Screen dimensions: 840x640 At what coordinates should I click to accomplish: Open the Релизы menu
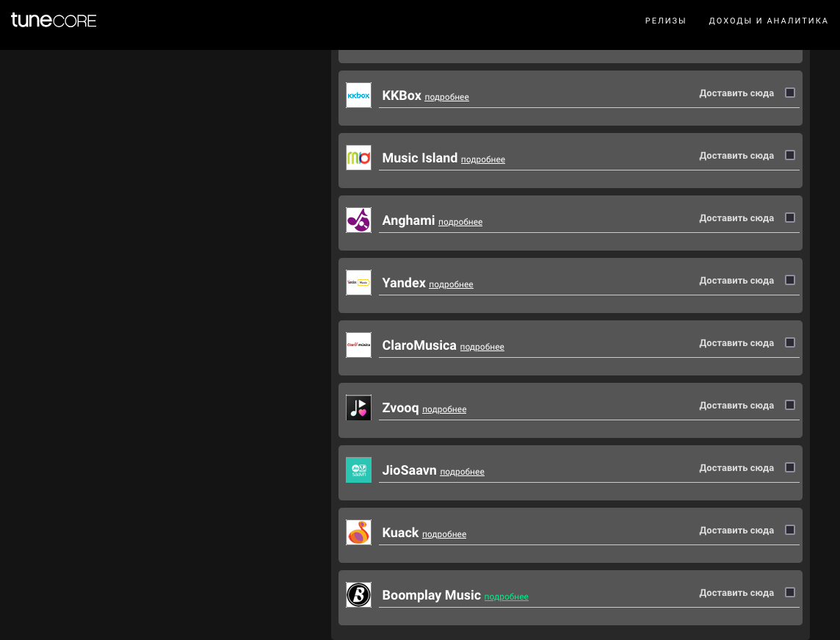coord(665,21)
